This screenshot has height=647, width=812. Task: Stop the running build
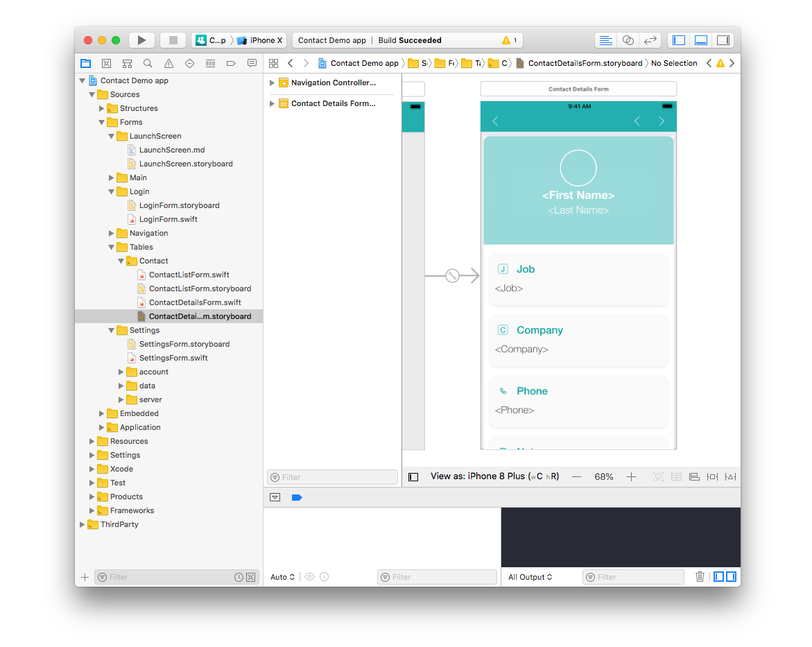pos(173,40)
